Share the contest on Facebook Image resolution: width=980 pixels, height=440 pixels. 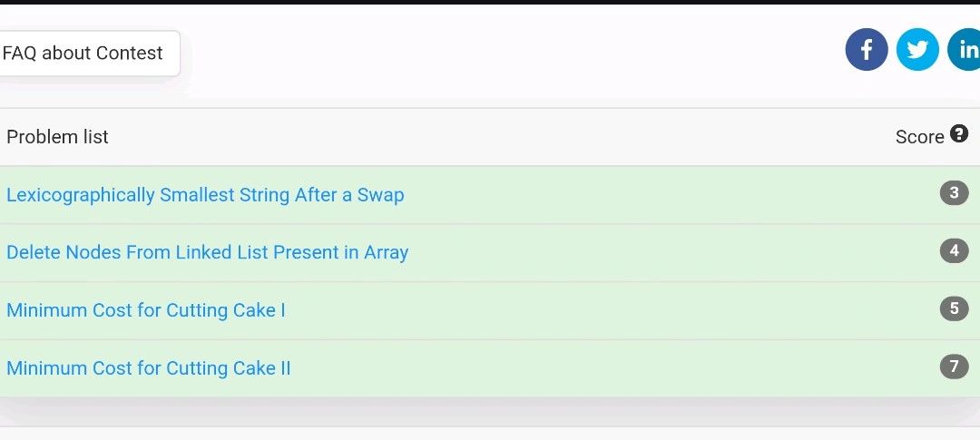(867, 49)
